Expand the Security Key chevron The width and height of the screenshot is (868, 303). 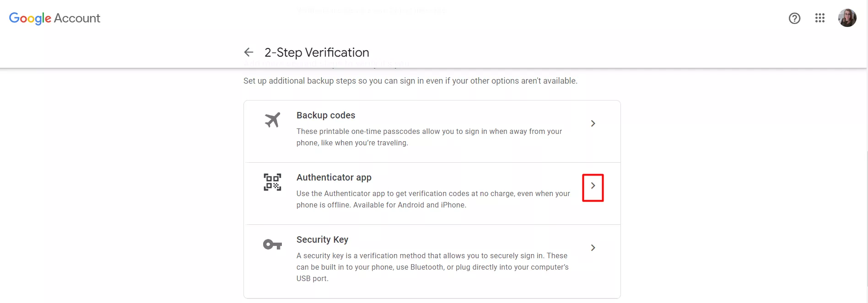point(593,248)
